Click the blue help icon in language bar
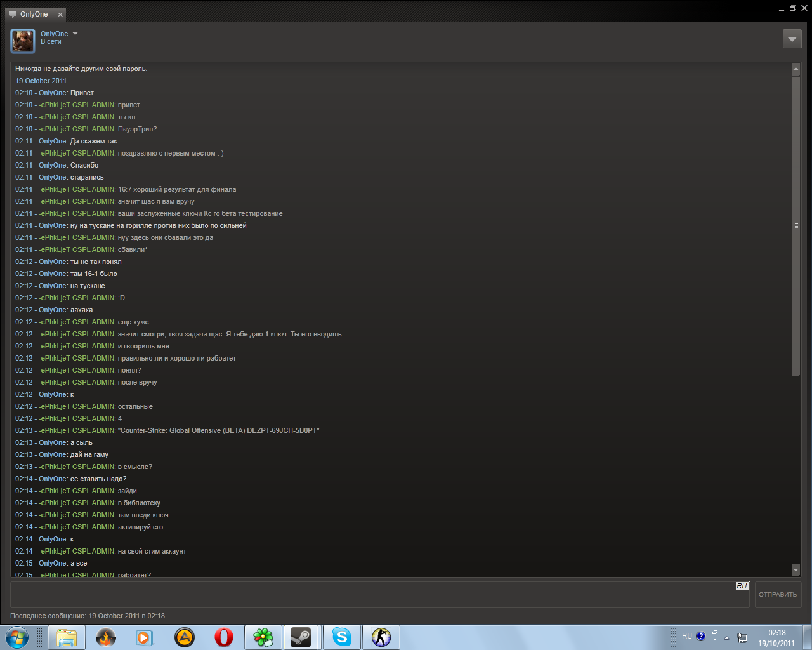The image size is (812, 650). (701, 636)
